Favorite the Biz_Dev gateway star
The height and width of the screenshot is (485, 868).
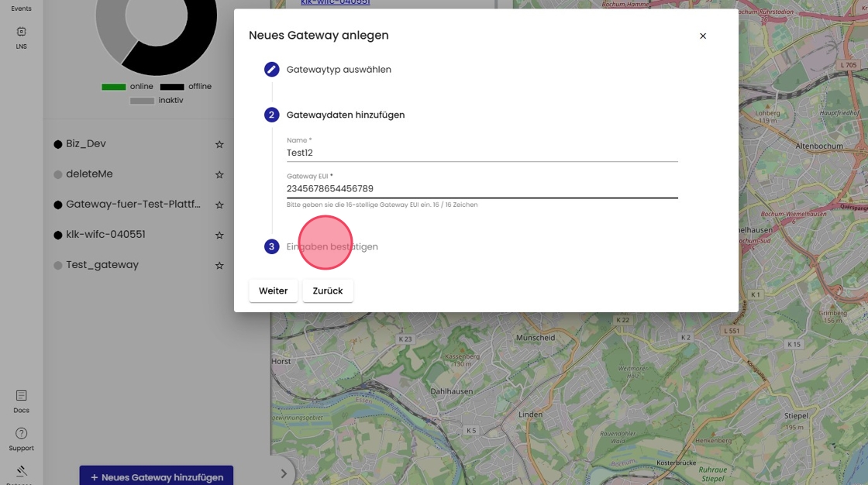pos(219,145)
